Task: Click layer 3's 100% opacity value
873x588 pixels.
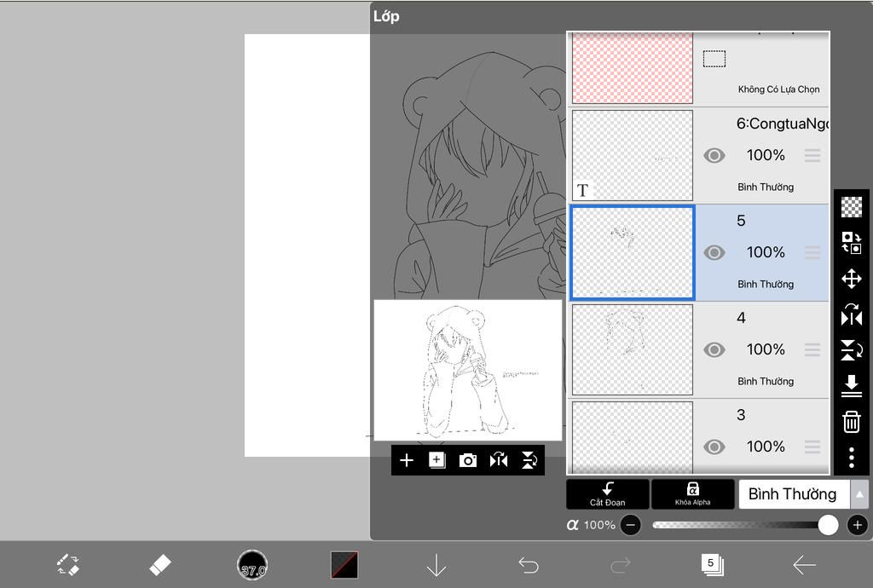Action: click(766, 447)
